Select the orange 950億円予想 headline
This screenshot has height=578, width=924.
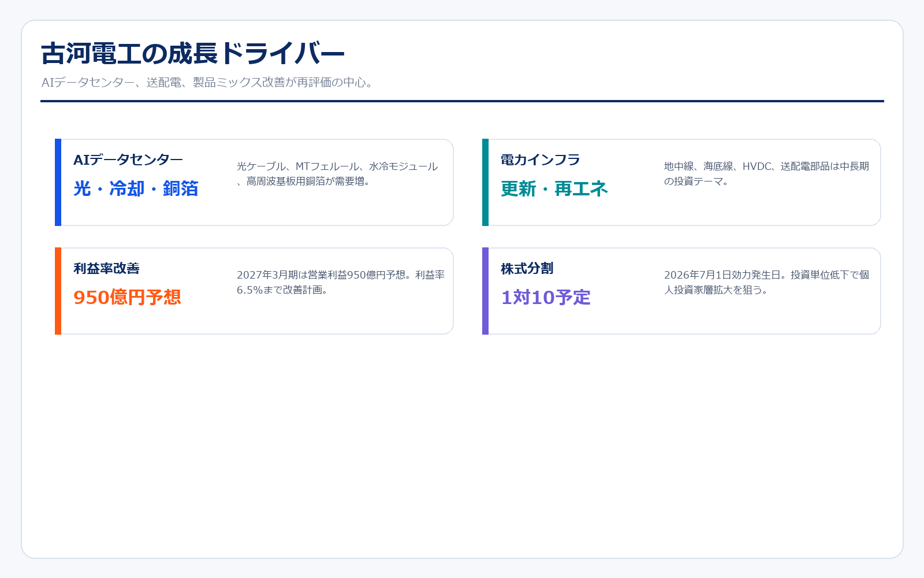pos(128,297)
